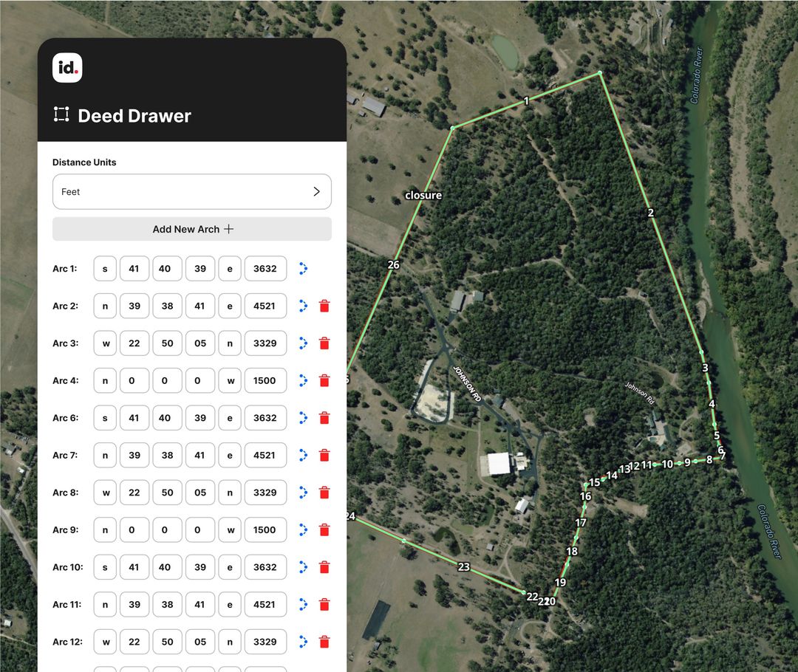Click the curve icon on Arc 9

pos(302,529)
